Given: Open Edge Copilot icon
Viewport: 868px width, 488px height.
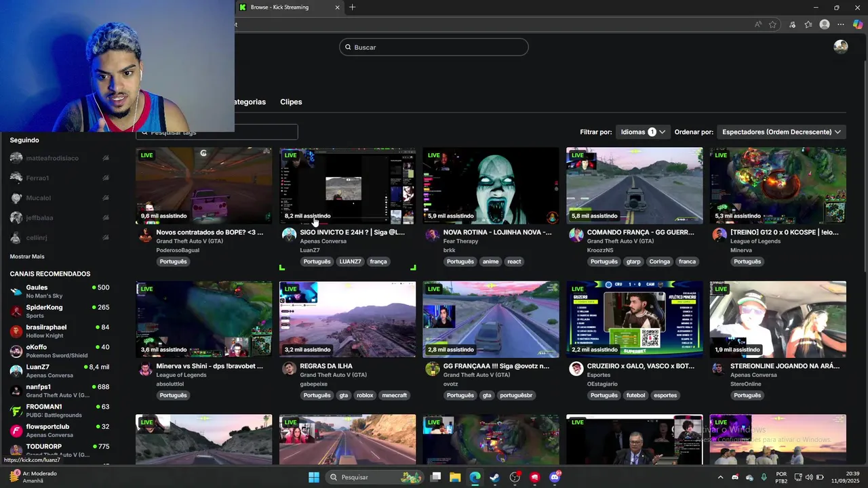Looking at the screenshot, I should 858,24.
